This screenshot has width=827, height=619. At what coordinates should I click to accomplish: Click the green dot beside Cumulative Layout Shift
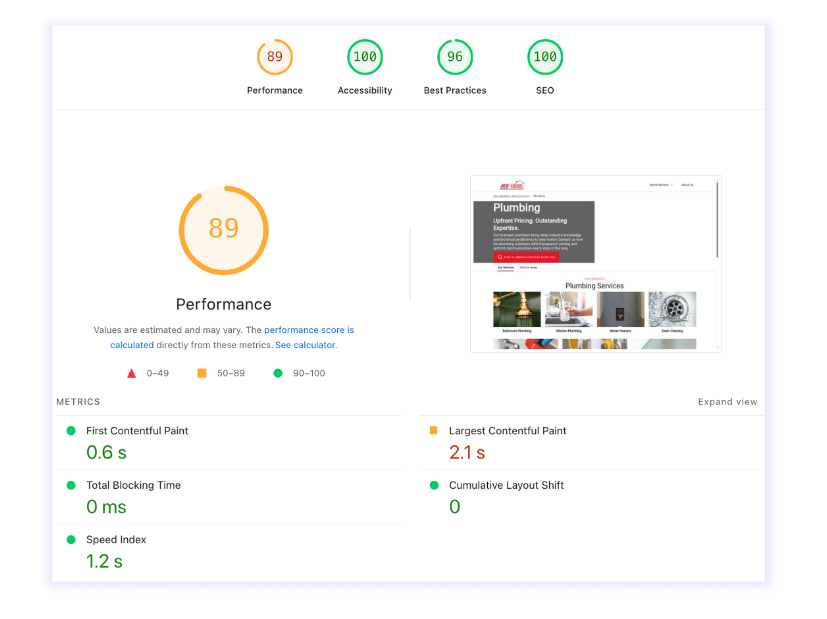coord(432,485)
